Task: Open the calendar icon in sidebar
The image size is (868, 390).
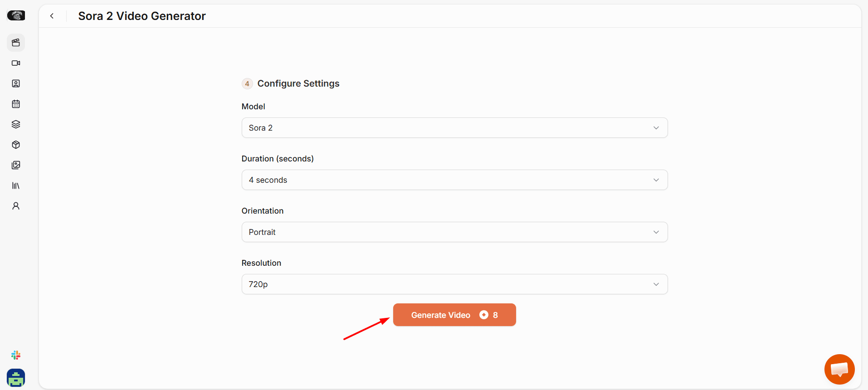Action: [x=16, y=104]
